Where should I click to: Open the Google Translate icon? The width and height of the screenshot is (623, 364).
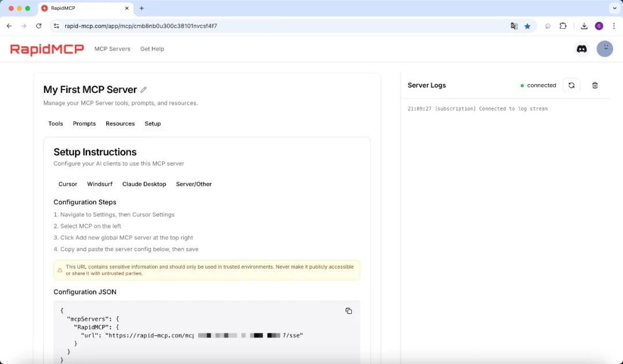pyautogui.click(x=514, y=25)
